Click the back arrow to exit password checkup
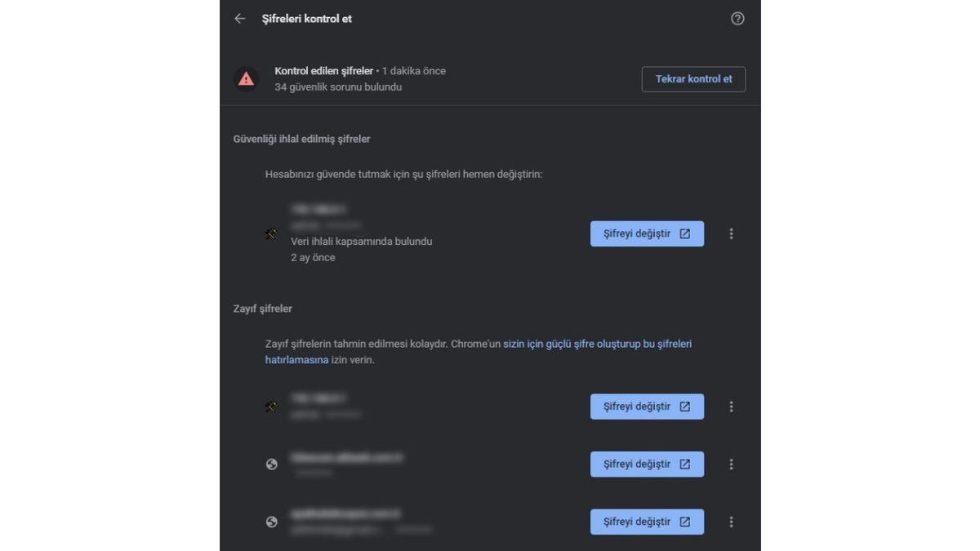 pyautogui.click(x=239, y=18)
